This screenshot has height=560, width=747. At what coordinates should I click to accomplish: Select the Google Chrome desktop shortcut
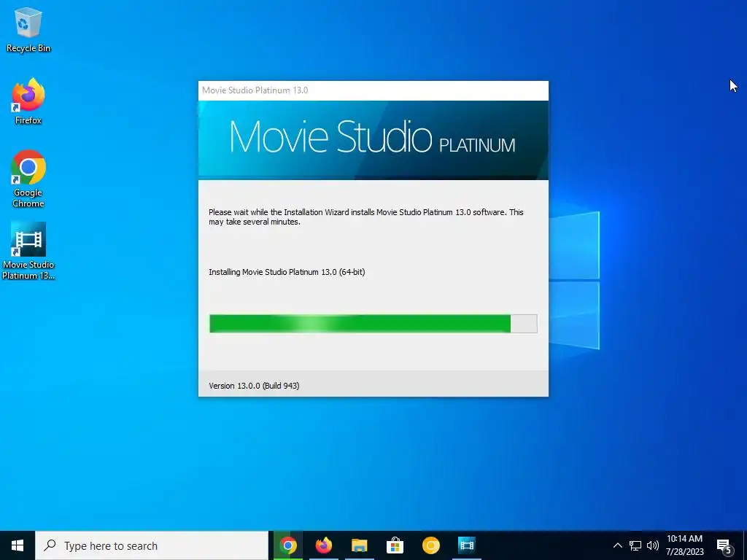28,179
